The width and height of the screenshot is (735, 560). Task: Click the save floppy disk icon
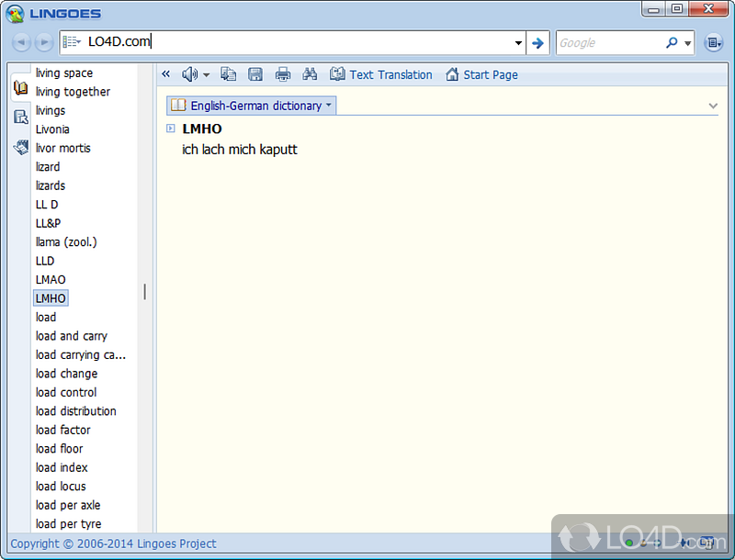click(x=255, y=74)
